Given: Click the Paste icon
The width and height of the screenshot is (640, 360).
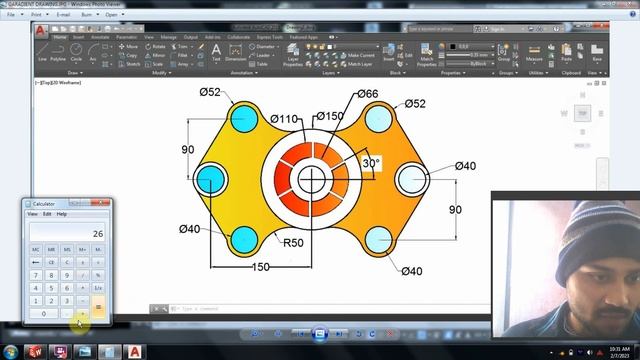Looking at the screenshot, I should tap(566, 52).
